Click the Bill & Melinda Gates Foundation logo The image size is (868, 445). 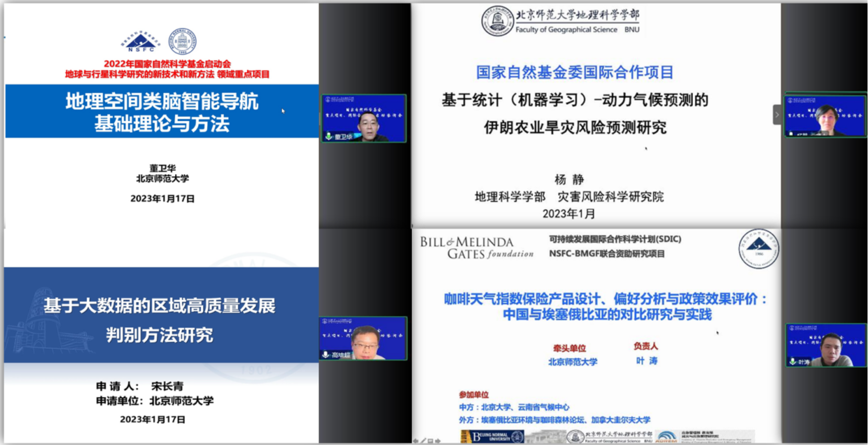476,248
